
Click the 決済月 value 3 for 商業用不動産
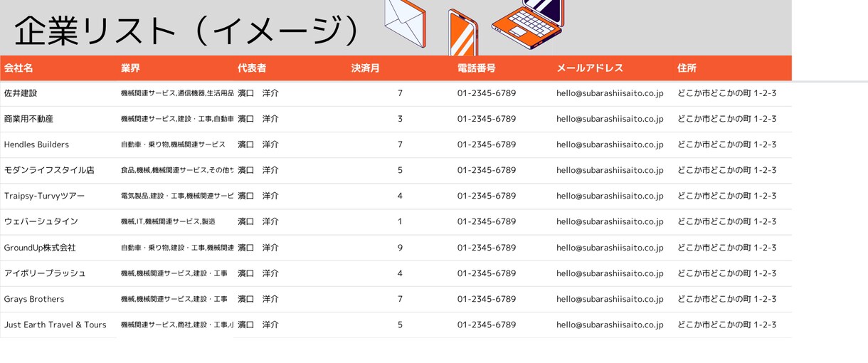(400, 119)
